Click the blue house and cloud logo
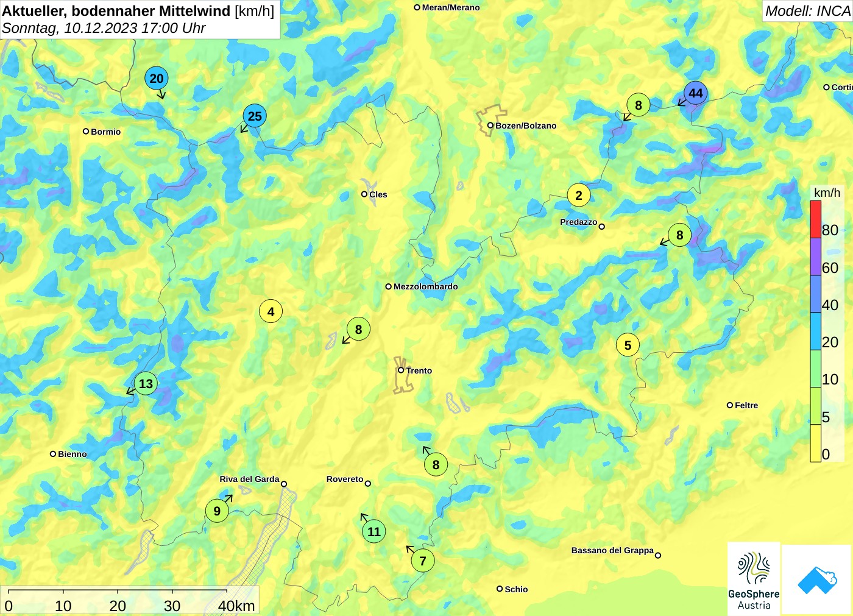This screenshot has width=853, height=616. pyautogui.click(x=817, y=579)
